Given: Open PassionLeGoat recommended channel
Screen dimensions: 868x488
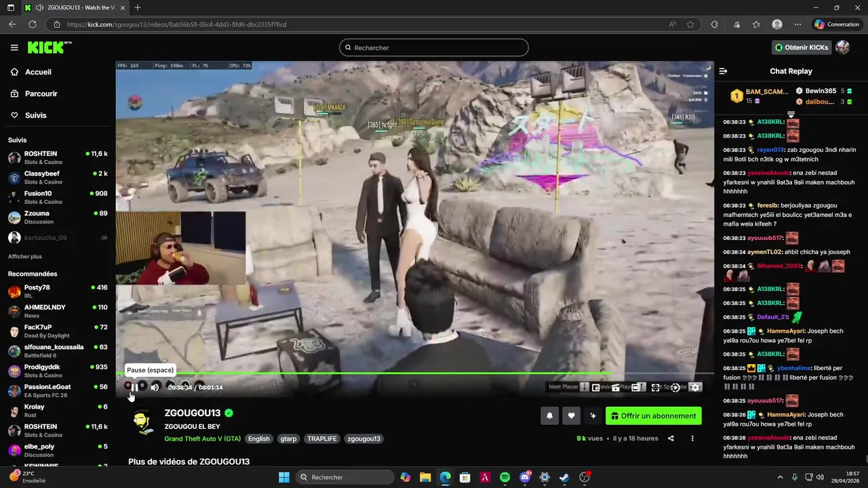Looking at the screenshot, I should 58,391.
